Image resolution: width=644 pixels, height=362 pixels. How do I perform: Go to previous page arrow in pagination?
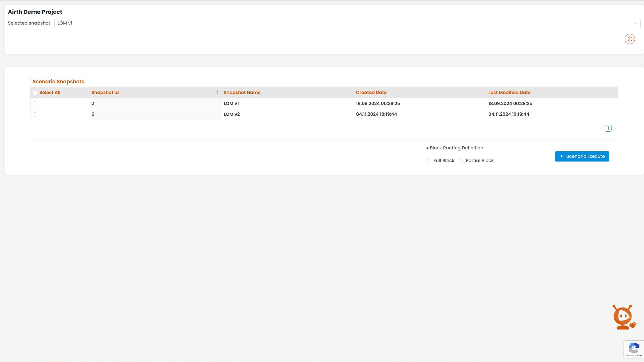pos(601,128)
